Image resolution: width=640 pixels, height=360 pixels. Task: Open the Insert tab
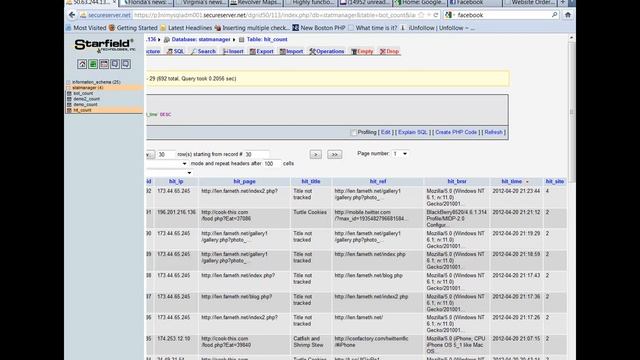[x=233, y=51]
